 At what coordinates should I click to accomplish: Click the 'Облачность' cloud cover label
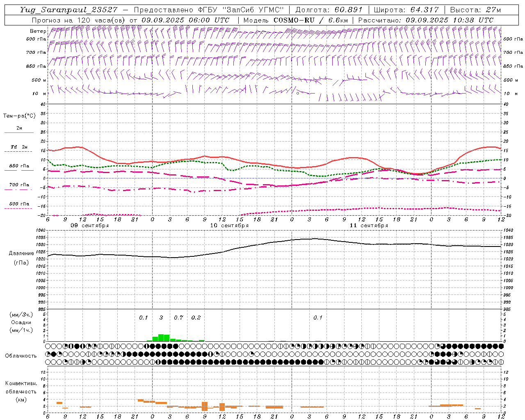(21, 356)
